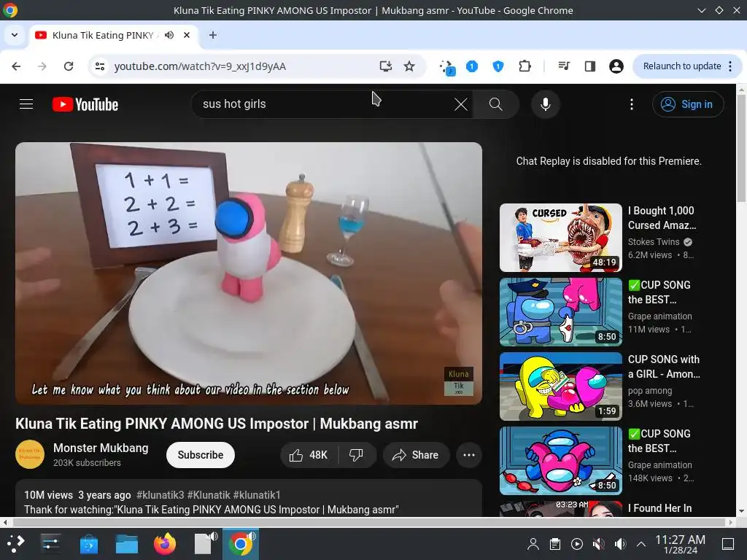Click the Stokes Twins channel name
Image resolution: width=747 pixels, height=560 pixels.
pos(654,242)
